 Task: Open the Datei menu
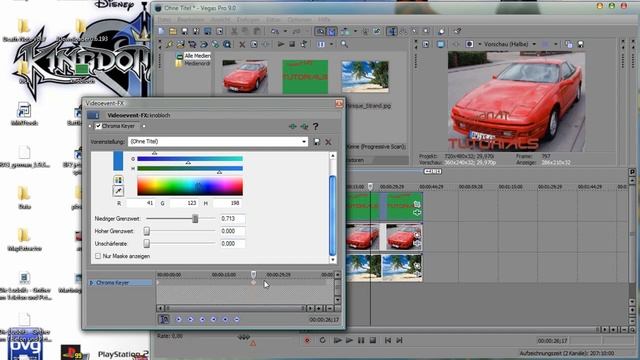click(x=164, y=19)
